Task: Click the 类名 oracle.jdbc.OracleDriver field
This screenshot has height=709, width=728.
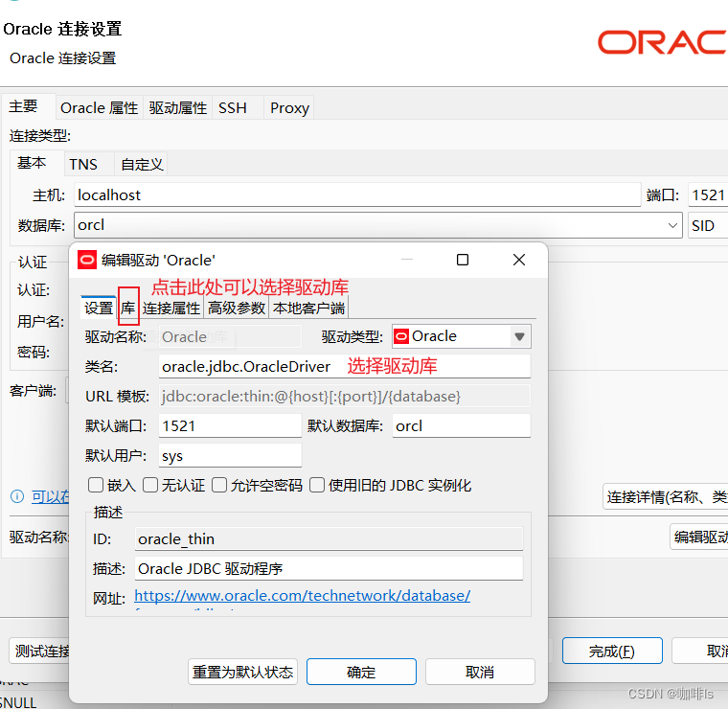Action: tap(345, 366)
